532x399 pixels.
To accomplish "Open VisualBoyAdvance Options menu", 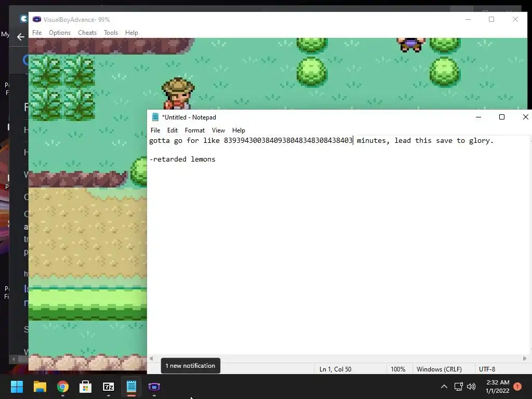I will tap(60, 33).
